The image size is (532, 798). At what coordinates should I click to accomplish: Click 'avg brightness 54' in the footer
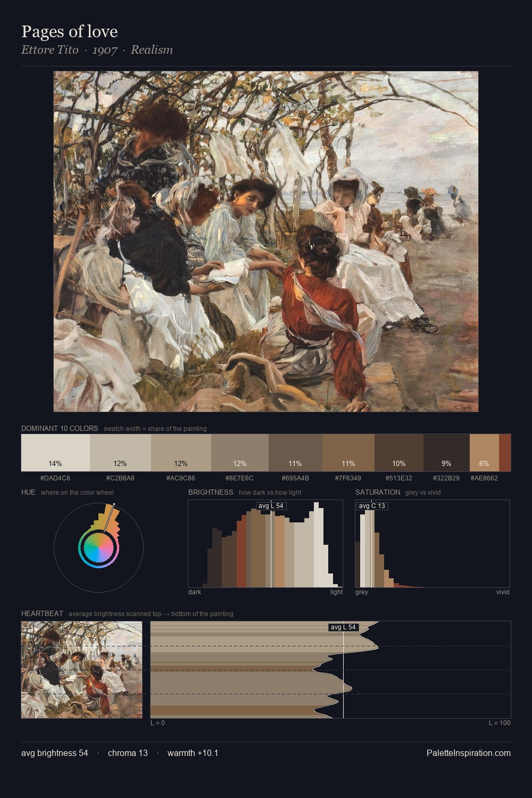pos(55,753)
